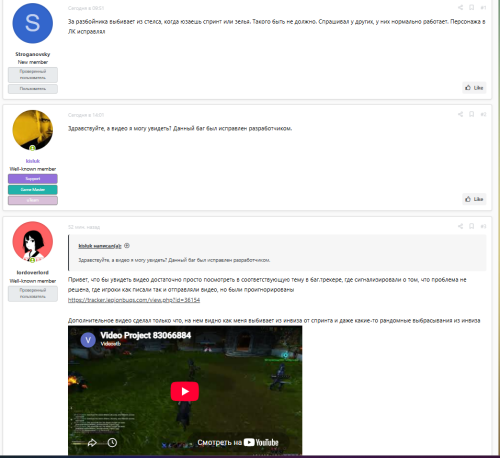
Task: Open kisluk's profile name link
Action: 33,161
